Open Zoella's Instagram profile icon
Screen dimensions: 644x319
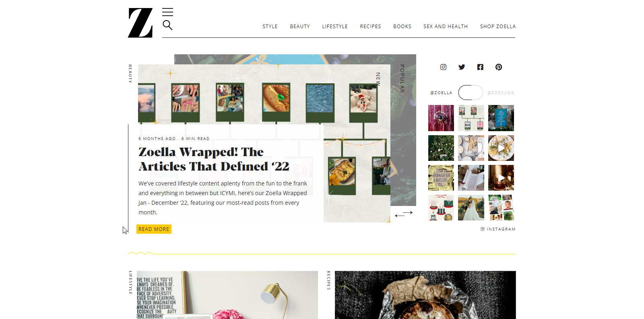pos(443,67)
